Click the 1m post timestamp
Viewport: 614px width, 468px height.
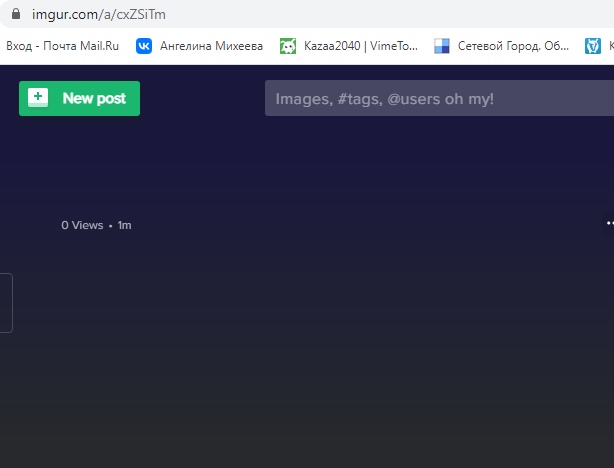click(x=124, y=225)
